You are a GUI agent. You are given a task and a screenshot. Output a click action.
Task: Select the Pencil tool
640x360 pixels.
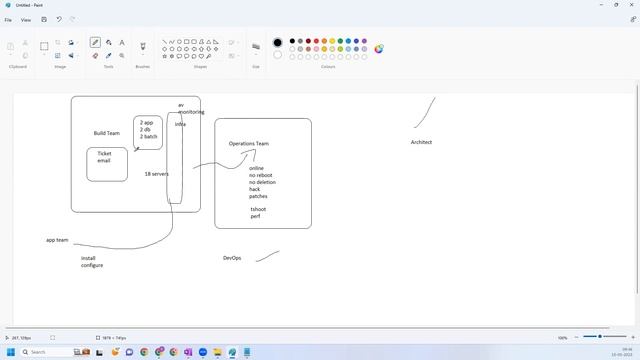(x=96, y=42)
